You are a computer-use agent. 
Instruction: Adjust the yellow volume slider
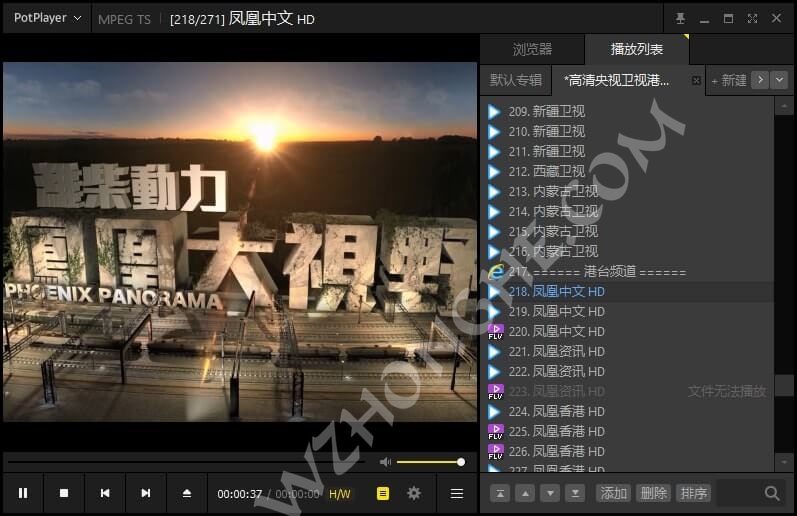point(430,462)
